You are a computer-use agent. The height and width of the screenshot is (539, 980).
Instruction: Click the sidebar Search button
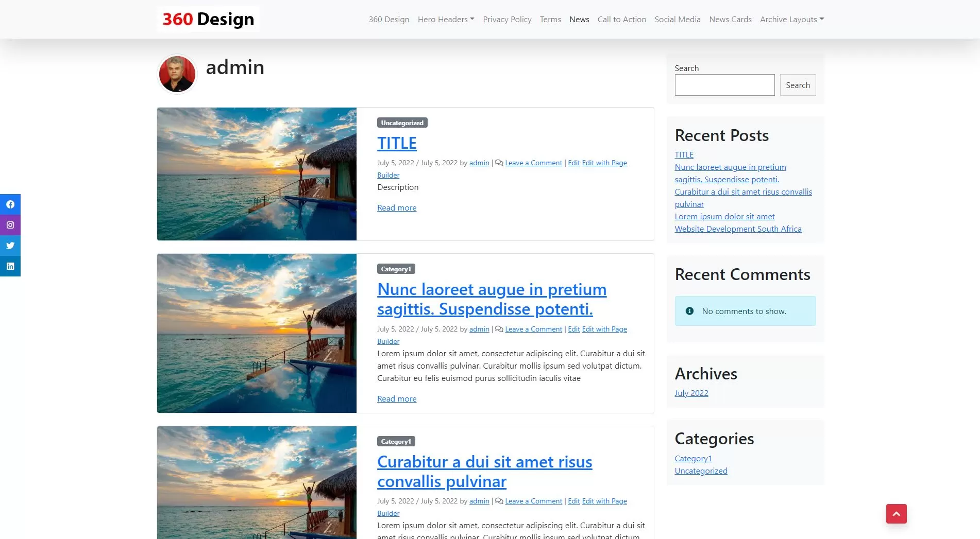pos(798,85)
